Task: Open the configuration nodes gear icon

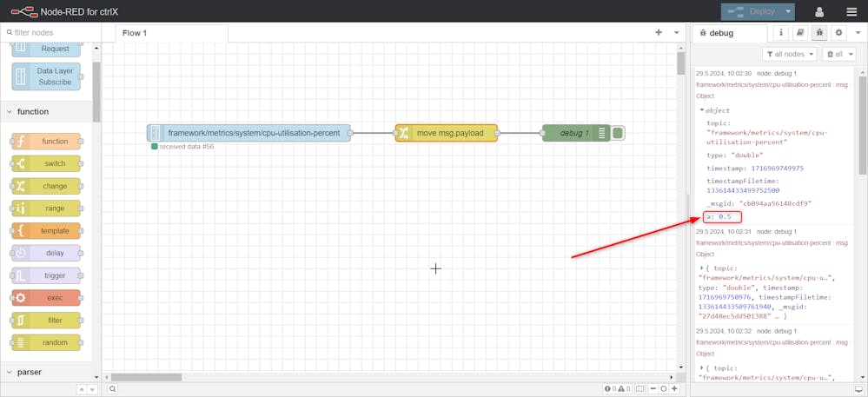Action: [x=838, y=33]
